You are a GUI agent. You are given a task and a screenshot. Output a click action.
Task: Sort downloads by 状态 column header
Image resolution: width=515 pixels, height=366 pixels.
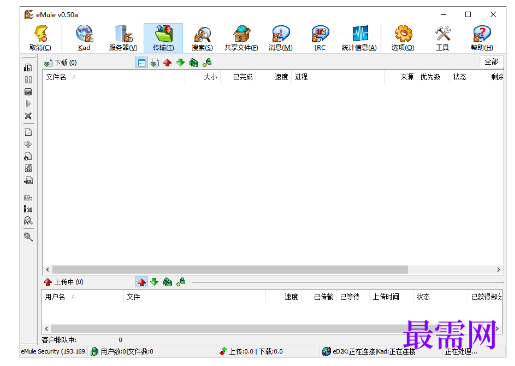coord(469,77)
